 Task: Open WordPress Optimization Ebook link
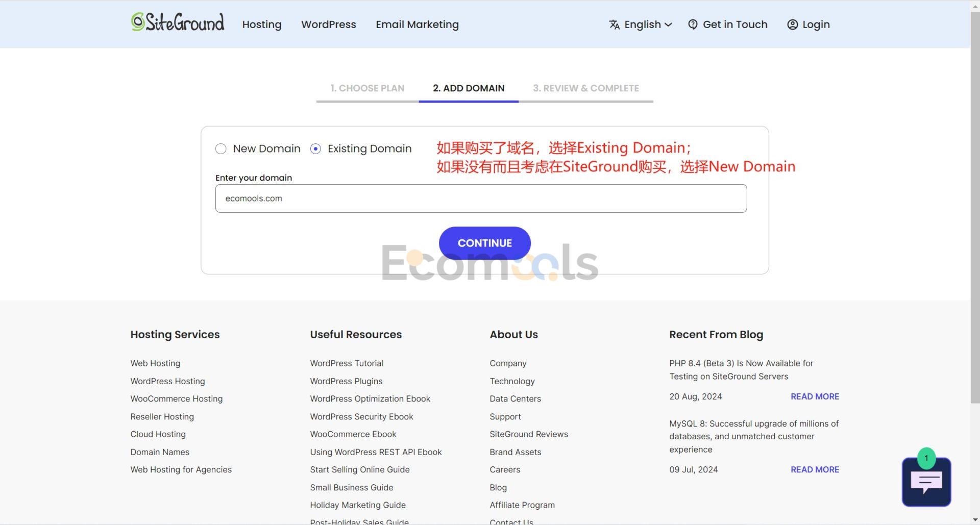[x=370, y=399]
